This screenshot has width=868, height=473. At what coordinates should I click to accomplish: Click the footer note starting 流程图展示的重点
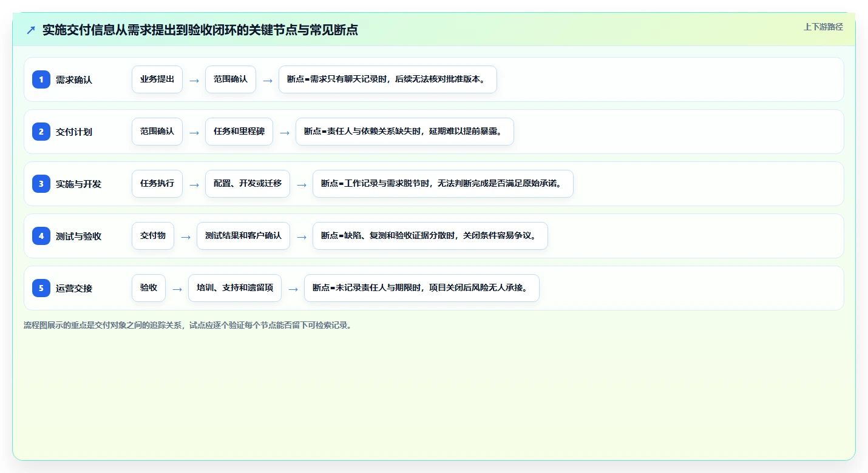point(188,325)
